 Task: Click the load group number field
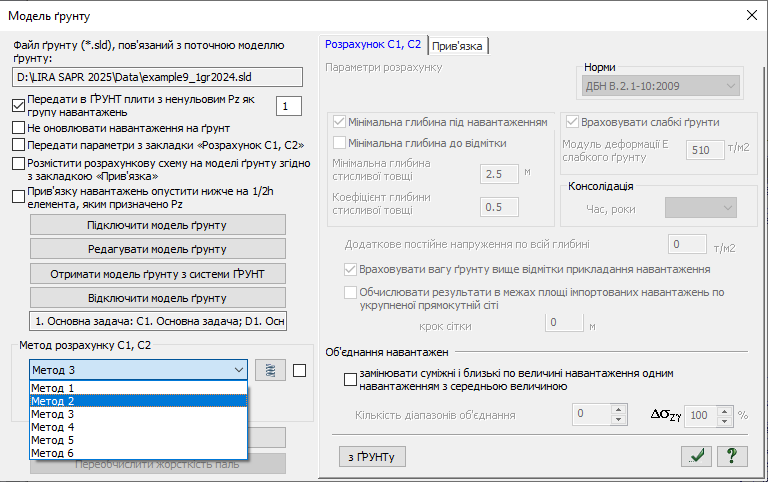coord(287,106)
